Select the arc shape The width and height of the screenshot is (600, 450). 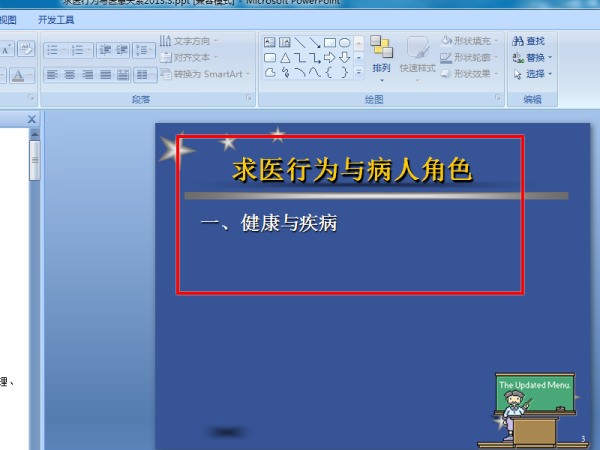pyautogui.click(x=300, y=72)
